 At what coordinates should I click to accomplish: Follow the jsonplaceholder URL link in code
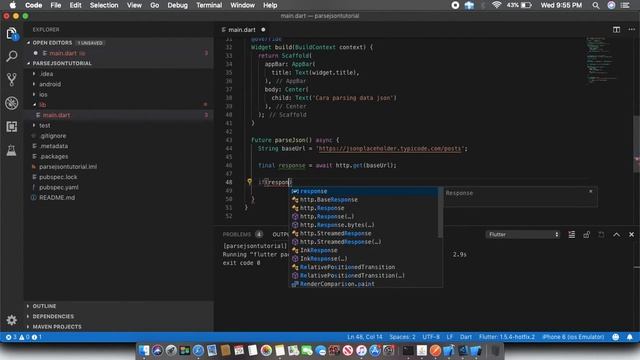click(390, 149)
